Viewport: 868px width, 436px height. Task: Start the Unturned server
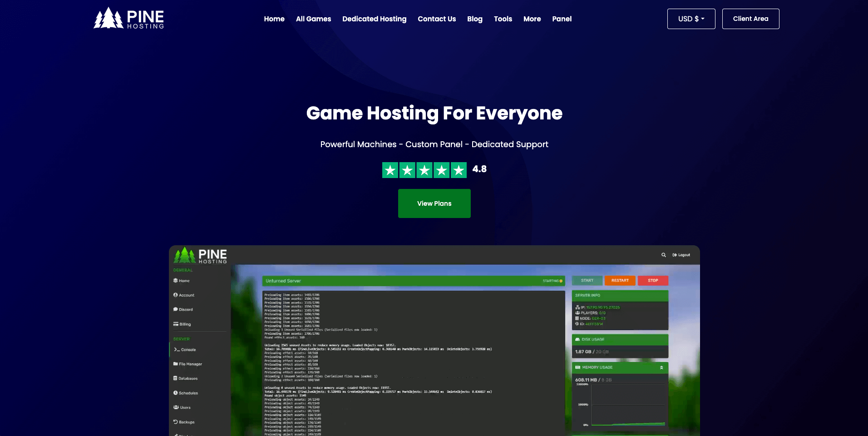tap(587, 281)
